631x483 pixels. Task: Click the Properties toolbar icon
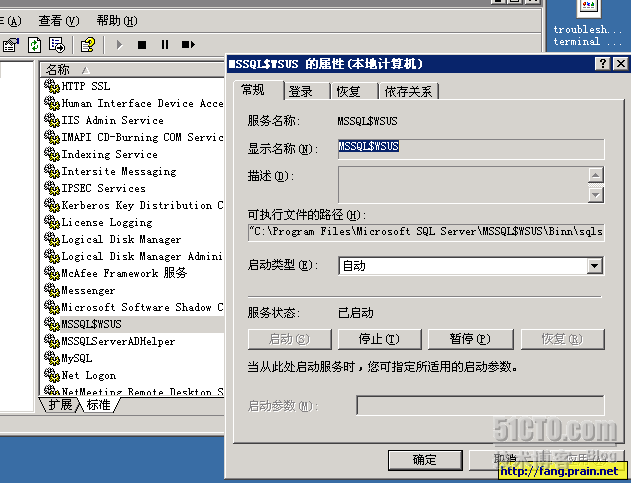coord(11,45)
